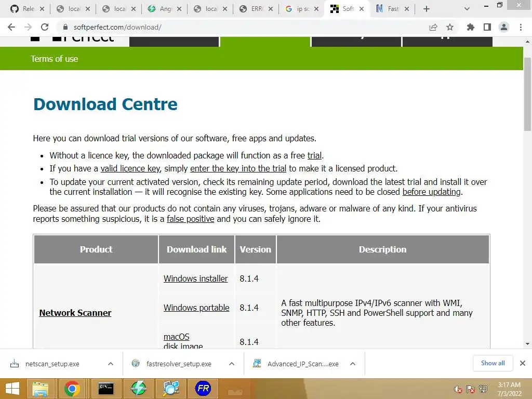Image resolution: width=532 pixels, height=399 pixels.
Task: Open File Explorer from the taskbar
Action: coord(40,389)
